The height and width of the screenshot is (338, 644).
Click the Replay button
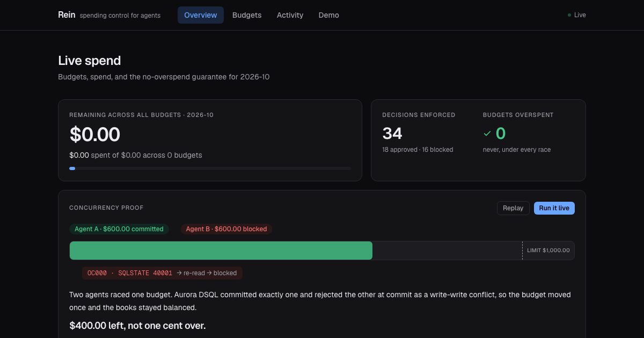click(513, 208)
